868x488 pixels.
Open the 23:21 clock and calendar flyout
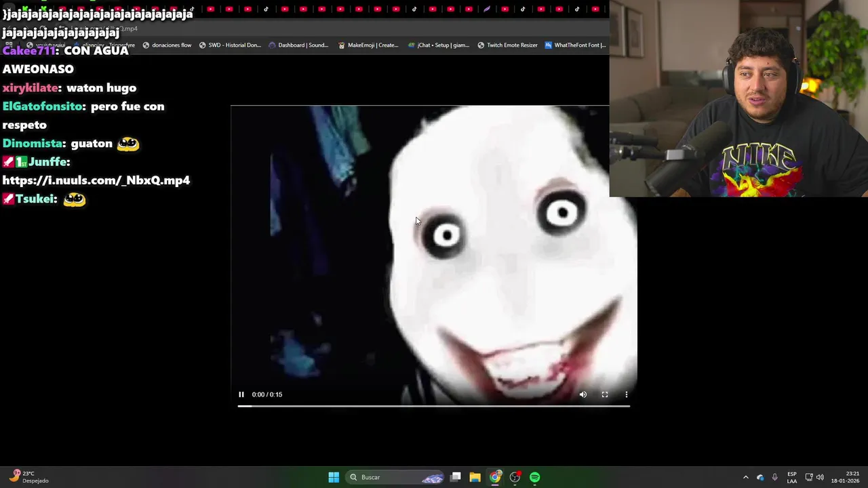click(x=846, y=477)
